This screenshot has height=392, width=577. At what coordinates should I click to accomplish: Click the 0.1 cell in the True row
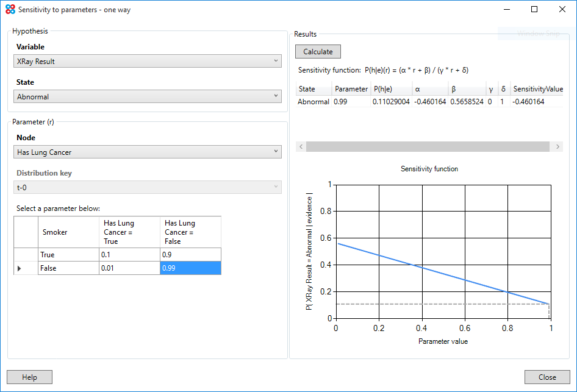(129, 255)
